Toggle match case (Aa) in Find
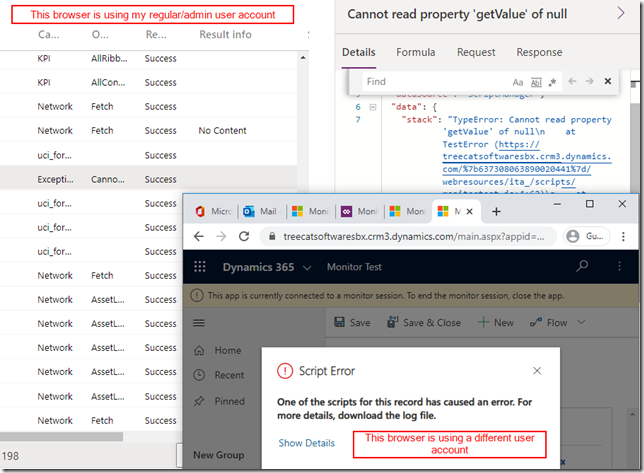644x473 pixels. (518, 82)
